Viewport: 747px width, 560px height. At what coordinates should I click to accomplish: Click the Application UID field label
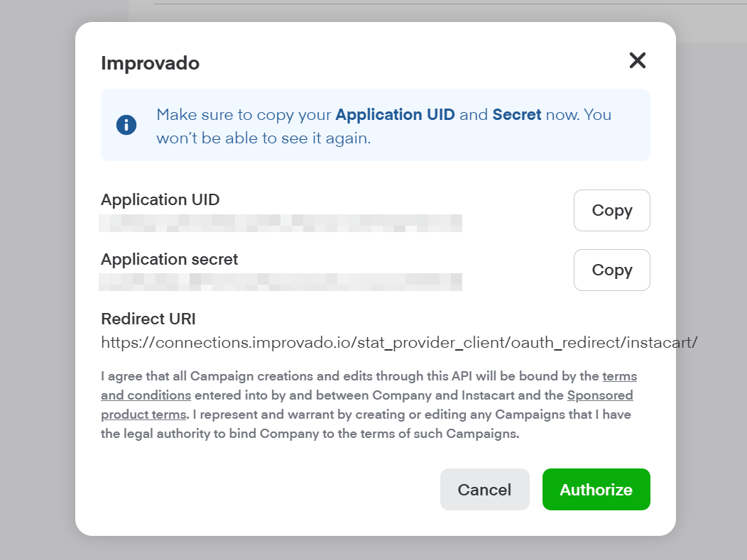160,200
